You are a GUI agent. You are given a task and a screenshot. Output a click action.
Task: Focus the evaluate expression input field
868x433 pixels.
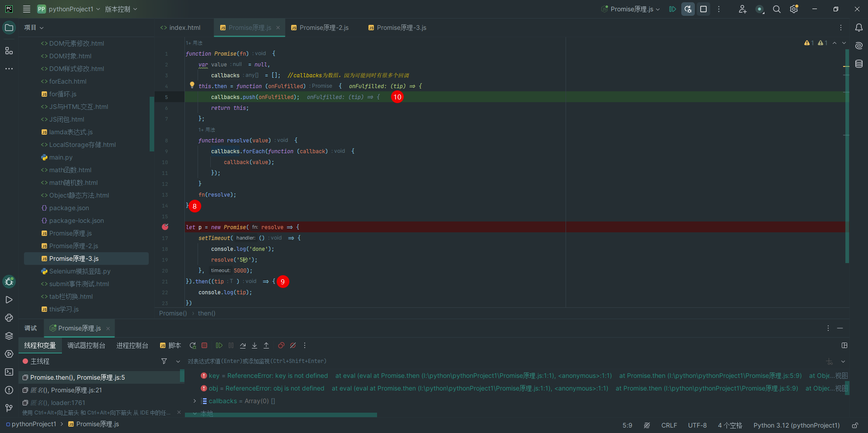click(x=504, y=361)
